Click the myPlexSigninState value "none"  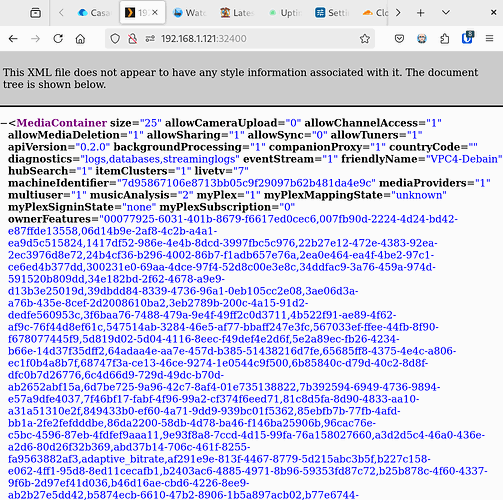pyautogui.click(x=139, y=207)
